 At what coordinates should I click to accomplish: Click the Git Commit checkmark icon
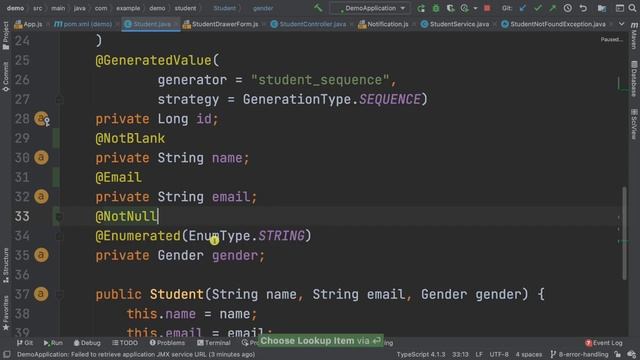[x=538, y=8]
